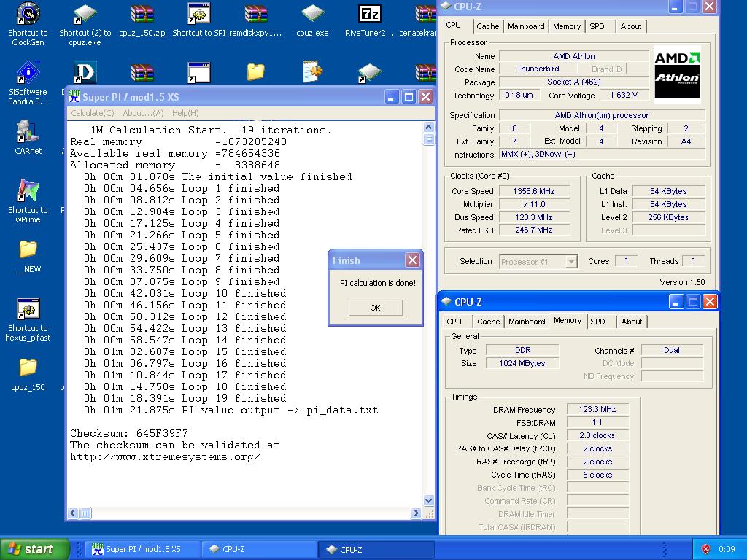
Task: Open the Windows start menu
Action: tap(34, 549)
